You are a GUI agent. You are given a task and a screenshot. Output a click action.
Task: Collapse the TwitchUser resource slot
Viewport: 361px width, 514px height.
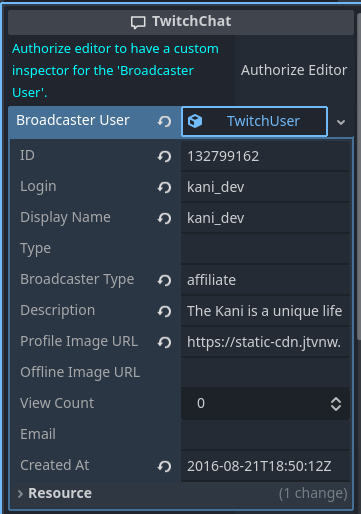click(x=255, y=121)
